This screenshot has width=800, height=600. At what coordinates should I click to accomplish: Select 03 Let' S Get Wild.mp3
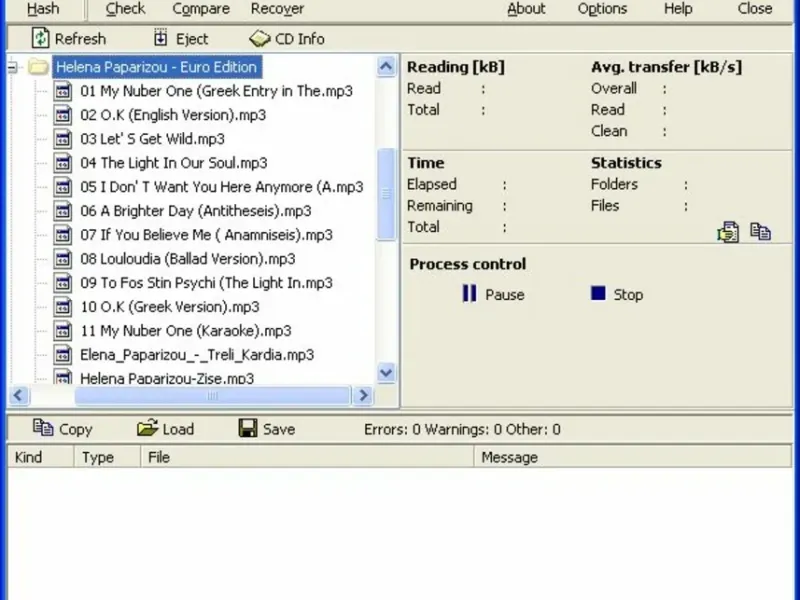click(x=152, y=139)
